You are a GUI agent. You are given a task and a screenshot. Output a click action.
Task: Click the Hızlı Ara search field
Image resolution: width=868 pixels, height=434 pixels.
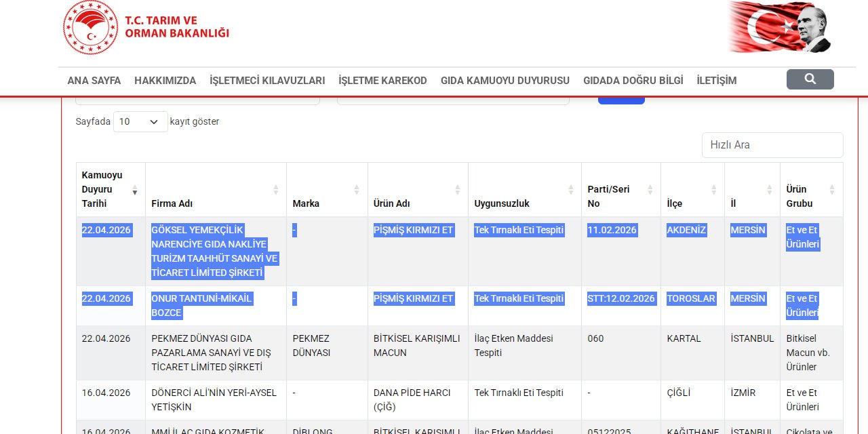tap(772, 145)
